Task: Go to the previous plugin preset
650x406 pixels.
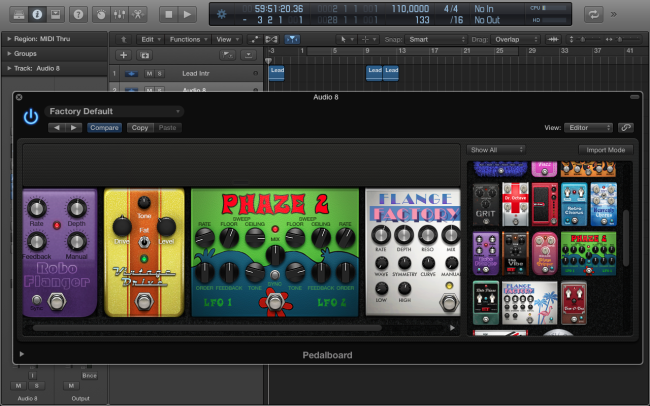Action: [x=57, y=128]
